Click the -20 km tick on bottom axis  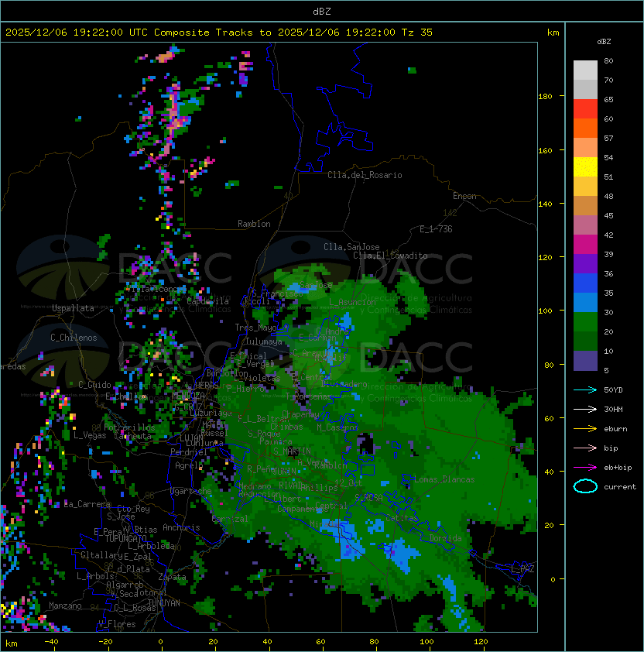[105, 642]
